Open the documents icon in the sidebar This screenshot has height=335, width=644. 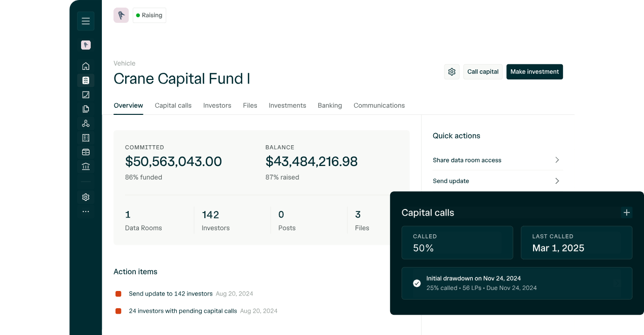[x=86, y=109]
